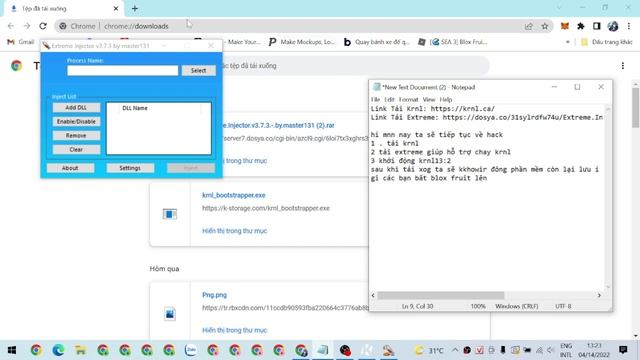Search downloads in the search field
The image size is (640, 360).
pos(355,66)
